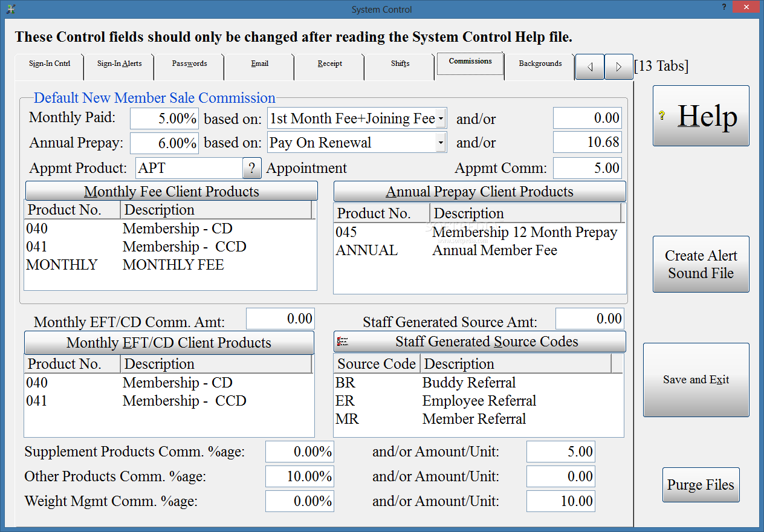Click the Appmt Comm amount field

coord(588,168)
